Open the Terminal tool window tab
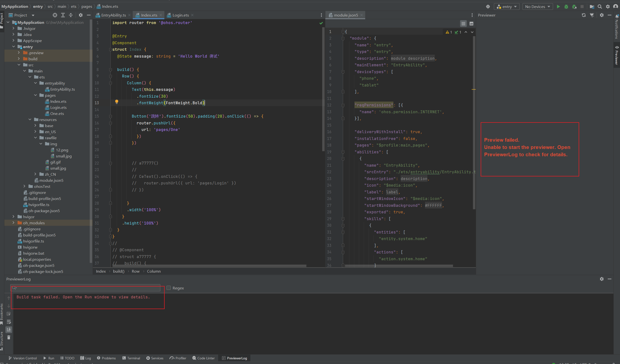This screenshot has width=620, height=364. pos(131,358)
